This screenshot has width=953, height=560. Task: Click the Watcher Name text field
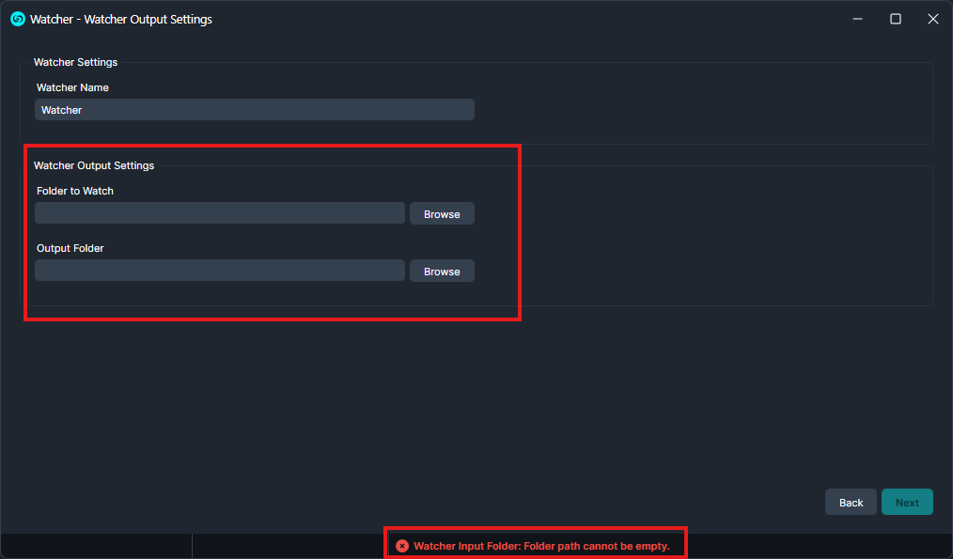(254, 110)
